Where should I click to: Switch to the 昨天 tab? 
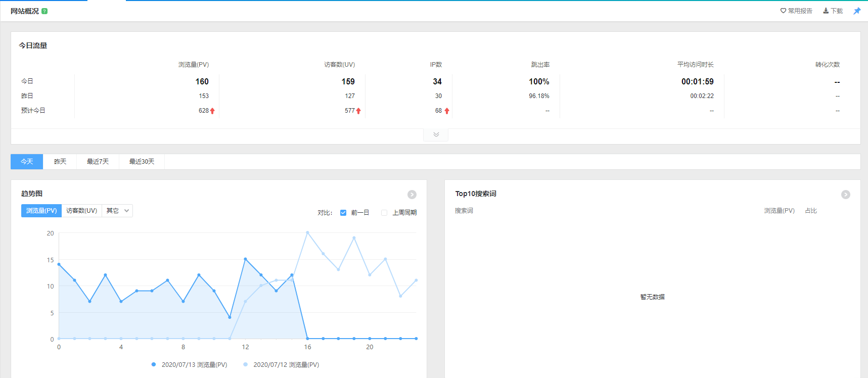[x=60, y=162]
